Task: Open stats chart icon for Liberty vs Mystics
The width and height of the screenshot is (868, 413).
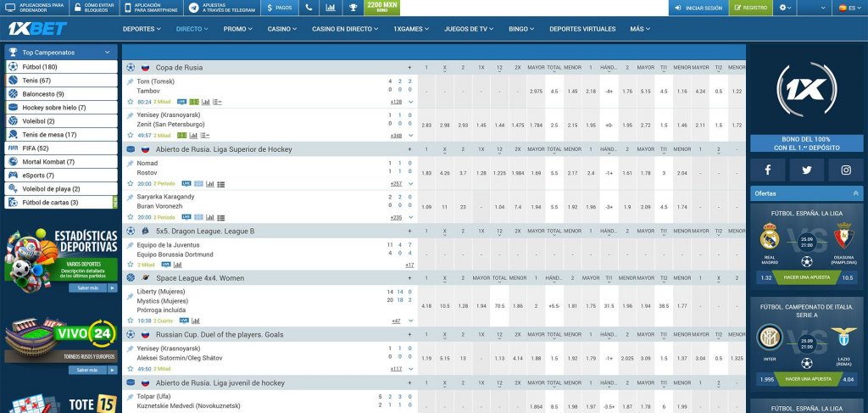Action: click(196, 321)
